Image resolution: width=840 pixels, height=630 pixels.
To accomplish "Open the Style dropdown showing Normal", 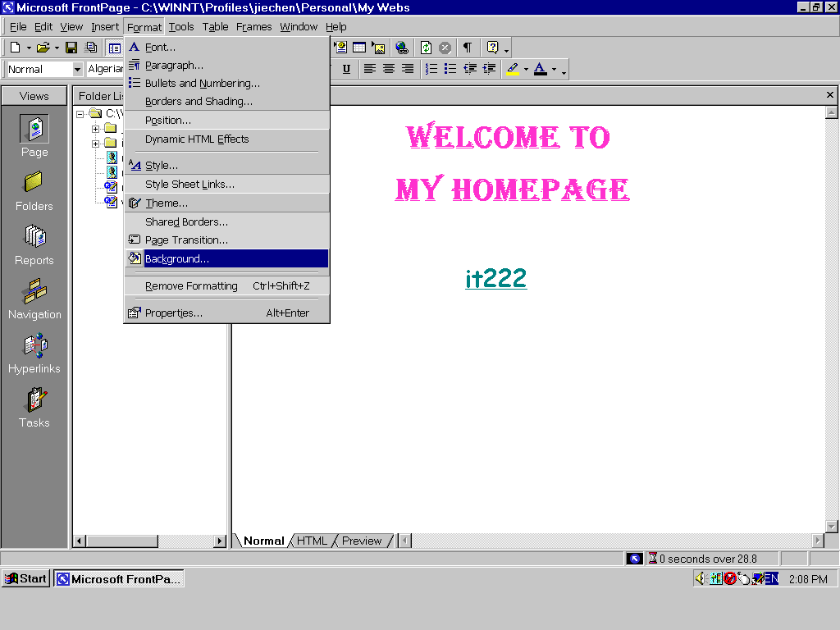I will click(x=78, y=70).
